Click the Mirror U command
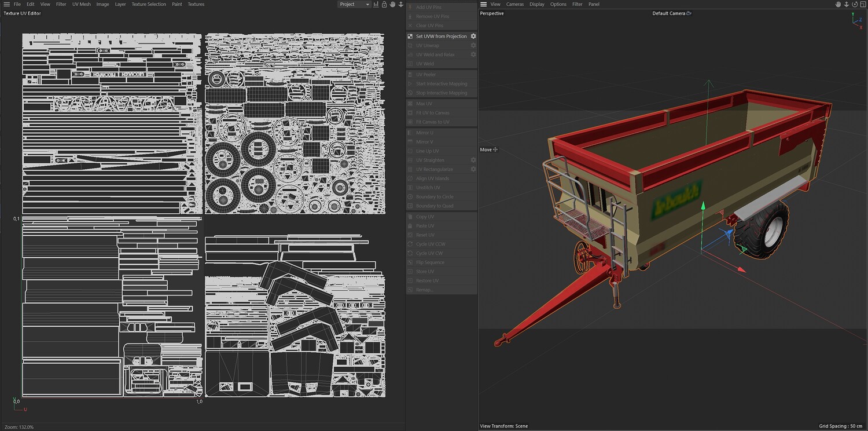Screen dimensions: 868x431 (x=442, y=133)
